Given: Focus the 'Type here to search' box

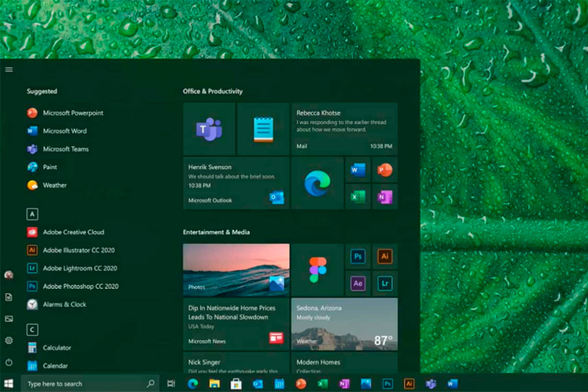Looking at the screenshot, I should 90,383.
